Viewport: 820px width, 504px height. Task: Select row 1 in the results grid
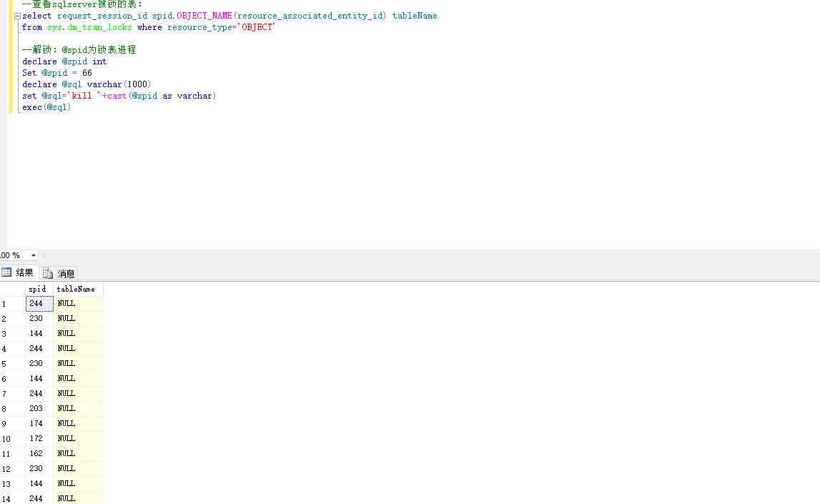coord(6,303)
